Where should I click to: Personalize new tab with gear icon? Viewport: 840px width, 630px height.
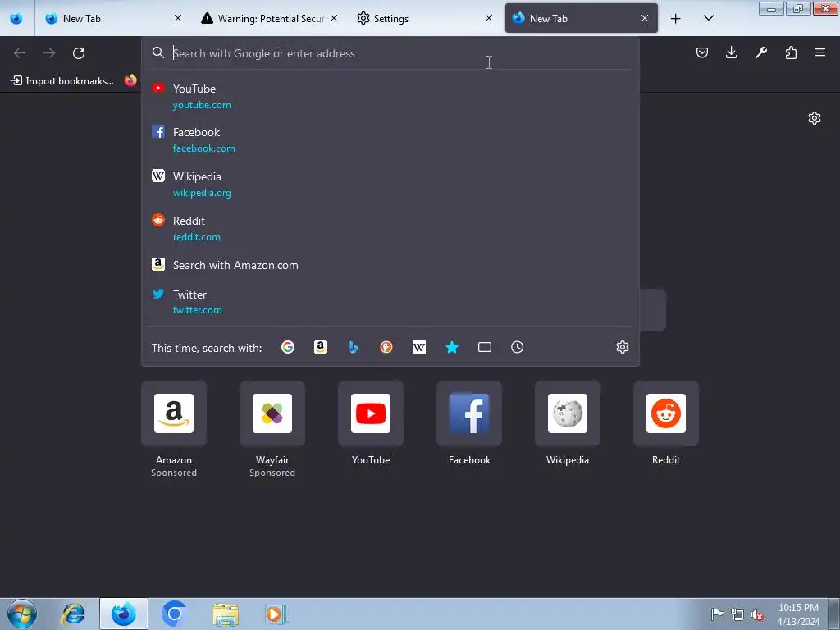coord(815,118)
